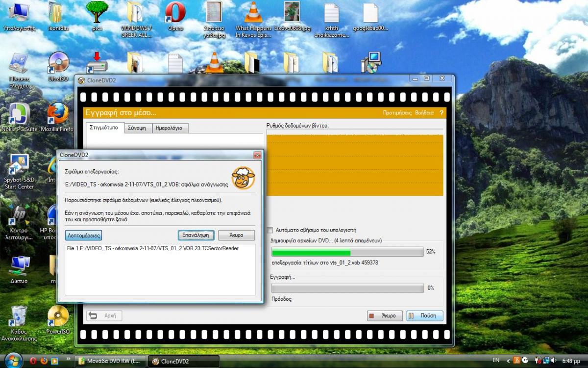Open the krhth enoikiazome text file
The width and height of the screenshot is (588, 368).
tap(332, 20)
